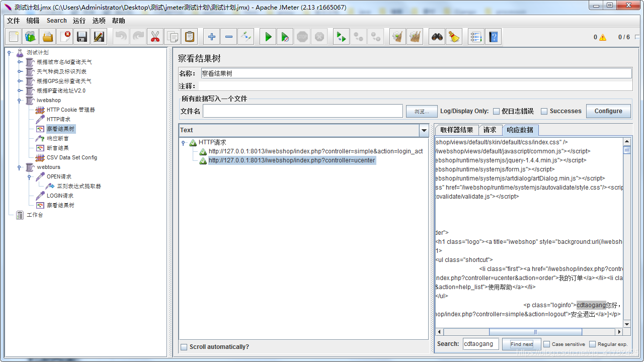Expand all nodes with plus icon

tap(212, 37)
